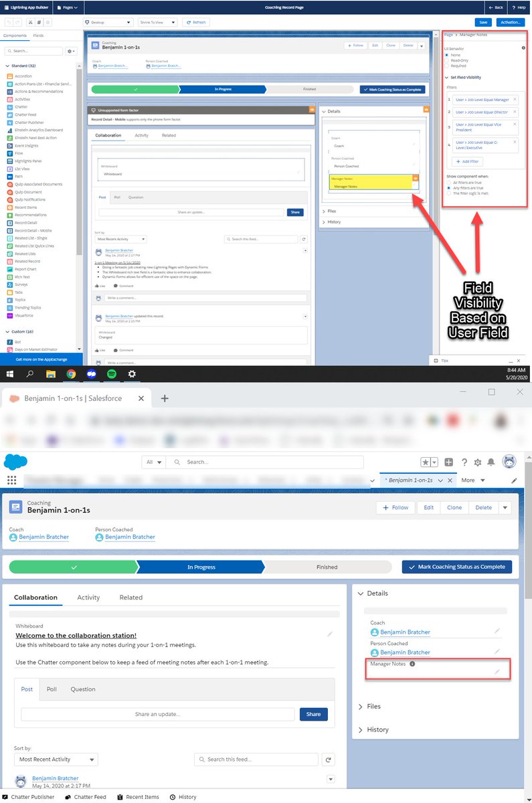Open more record actions dropdown beside Delete
The image size is (532, 803).
tap(505, 508)
